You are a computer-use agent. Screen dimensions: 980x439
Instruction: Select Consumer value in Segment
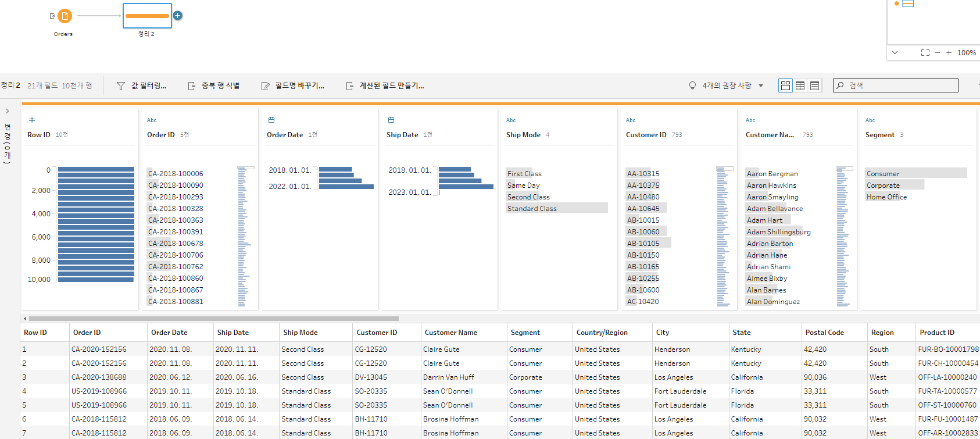916,173
